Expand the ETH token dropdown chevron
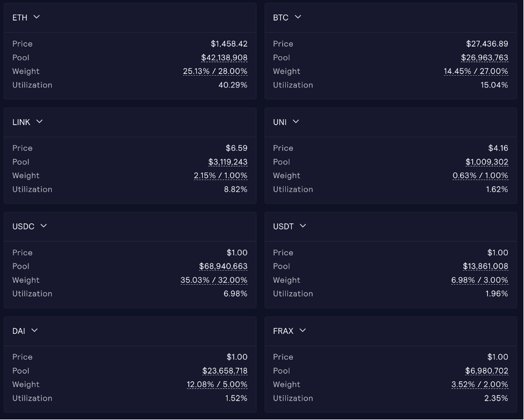Screen dimensions: 524x420 pyautogui.click(x=37, y=17)
